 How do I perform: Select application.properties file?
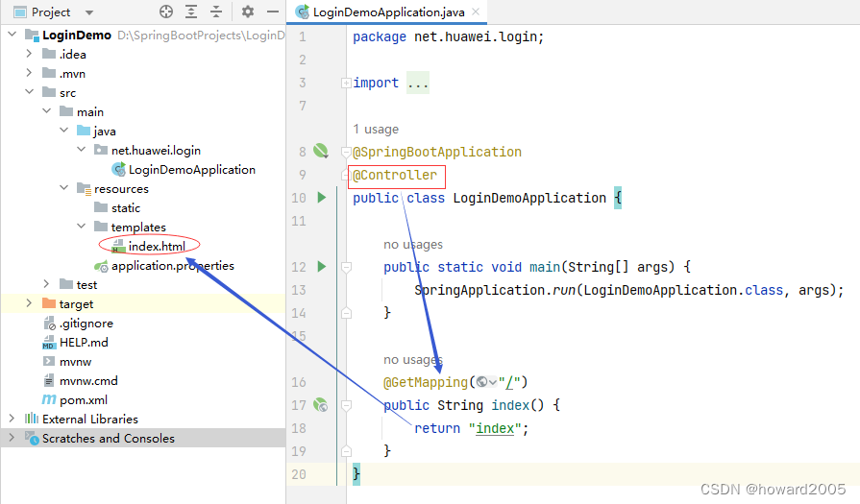coord(173,266)
